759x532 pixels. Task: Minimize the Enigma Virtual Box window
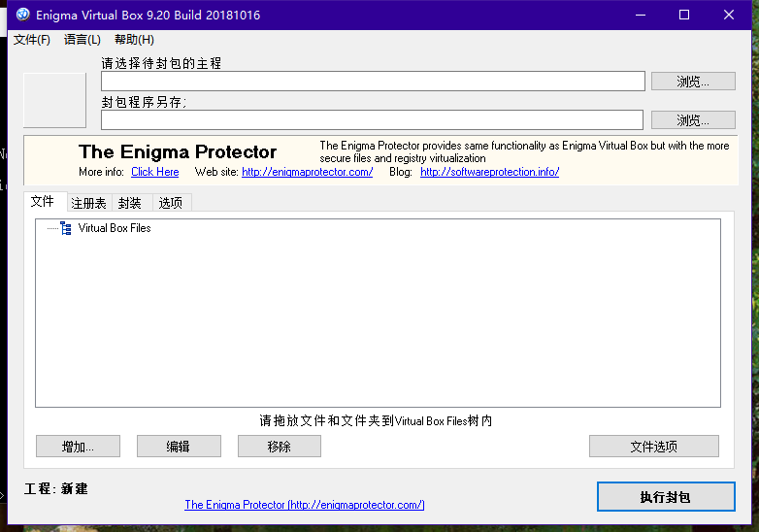[x=641, y=15]
